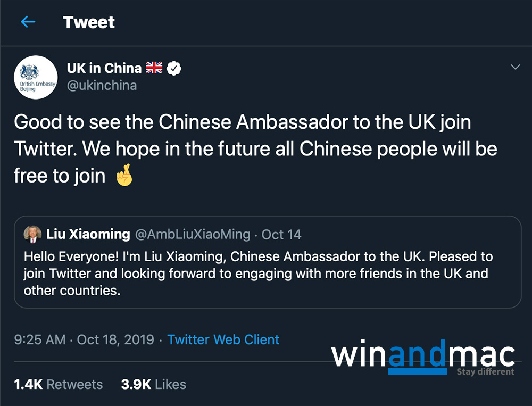
Task: Click the main tweet text about Chinese Ambassador
Action: pos(255,149)
